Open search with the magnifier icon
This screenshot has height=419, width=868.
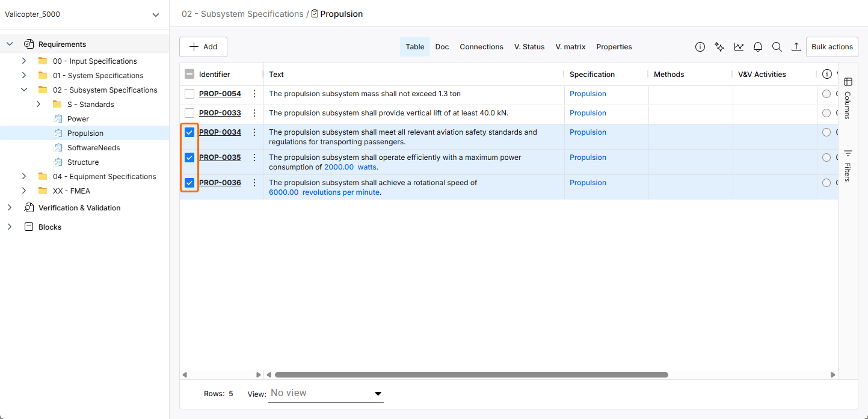777,47
